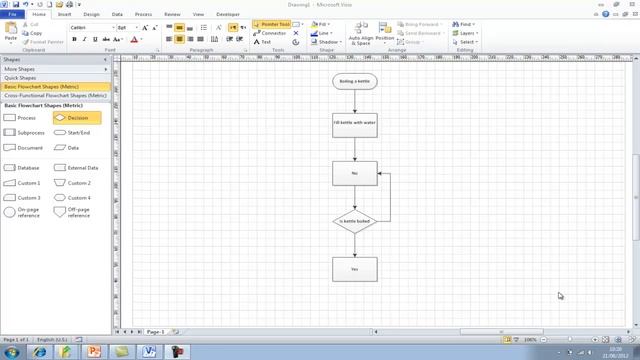Open the Layers dropdown
The image size is (640, 360).
click(x=465, y=33)
